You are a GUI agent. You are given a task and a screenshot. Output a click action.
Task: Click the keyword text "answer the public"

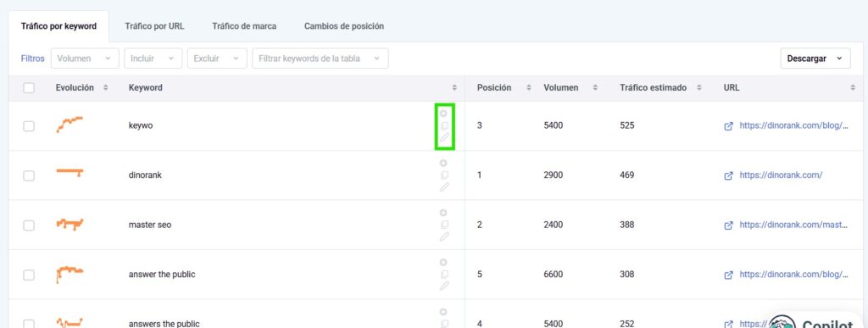coord(162,275)
